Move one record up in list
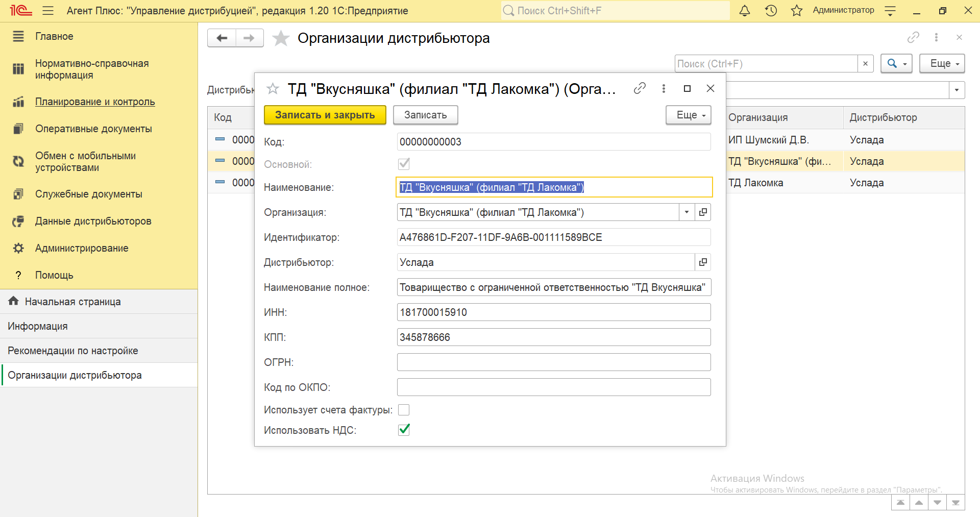Screen dimensions: 980x517 (919, 503)
